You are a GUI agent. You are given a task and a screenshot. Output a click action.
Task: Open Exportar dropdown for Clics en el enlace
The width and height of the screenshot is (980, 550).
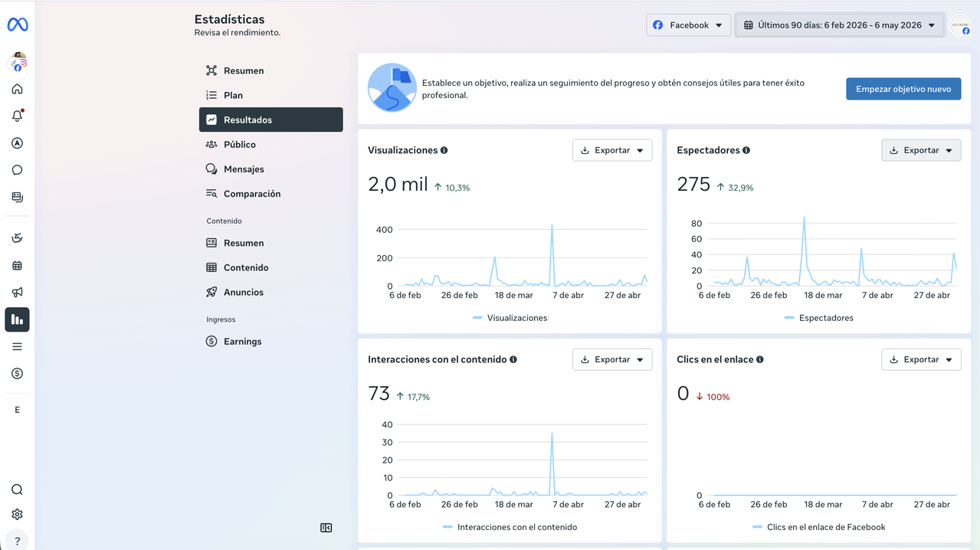point(921,359)
